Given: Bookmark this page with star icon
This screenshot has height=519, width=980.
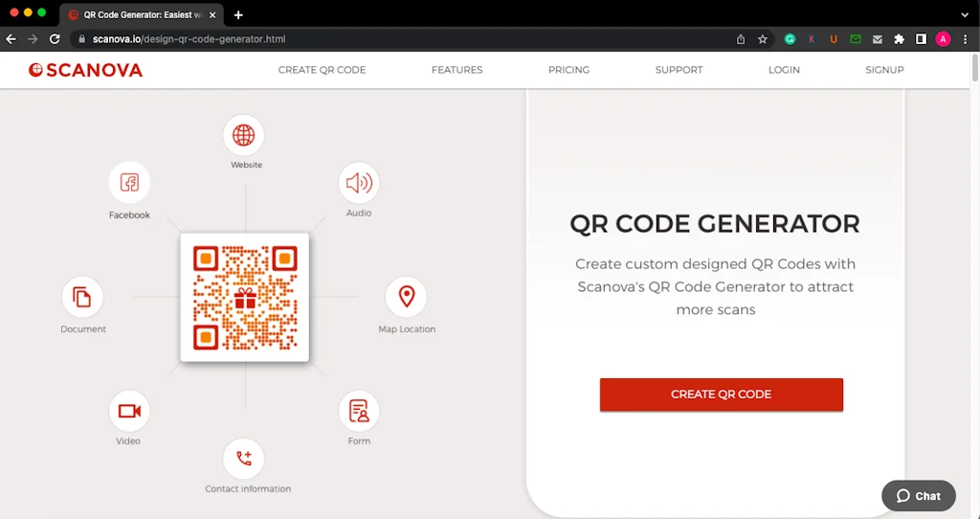Looking at the screenshot, I should pyautogui.click(x=763, y=38).
